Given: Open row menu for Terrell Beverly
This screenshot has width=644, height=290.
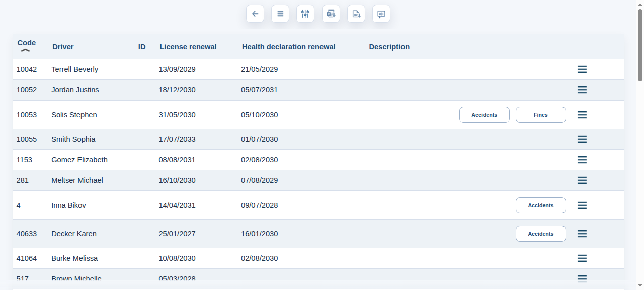Looking at the screenshot, I should (582, 69).
